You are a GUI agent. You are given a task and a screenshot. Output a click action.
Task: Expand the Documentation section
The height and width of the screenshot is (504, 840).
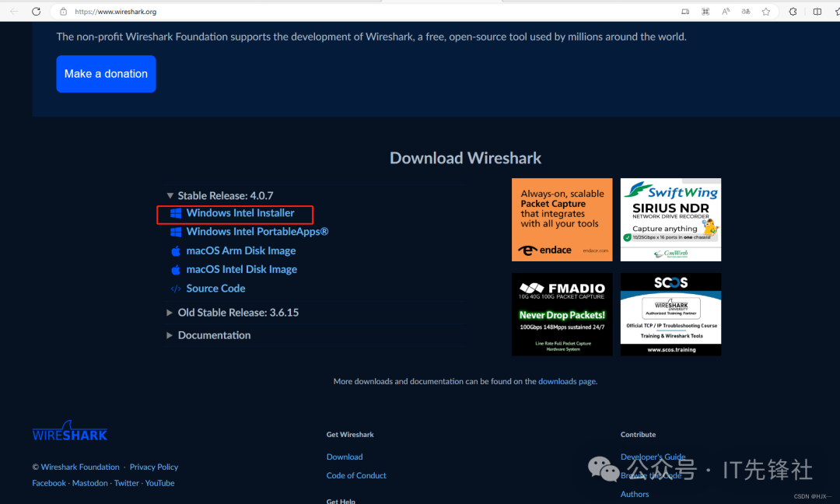click(170, 335)
